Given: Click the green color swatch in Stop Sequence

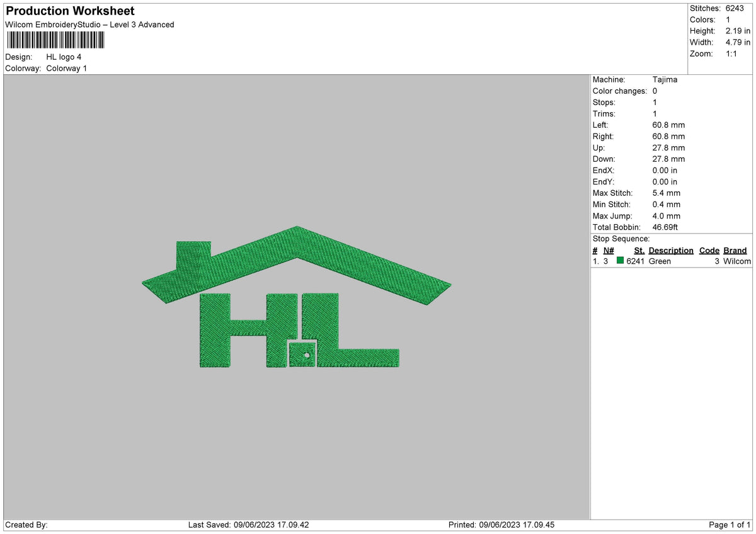Looking at the screenshot, I should (620, 261).
